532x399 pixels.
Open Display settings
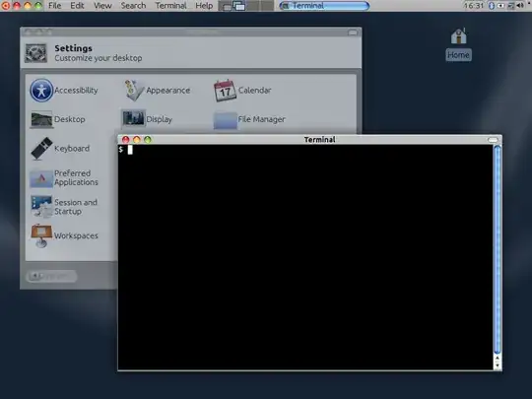click(147, 119)
